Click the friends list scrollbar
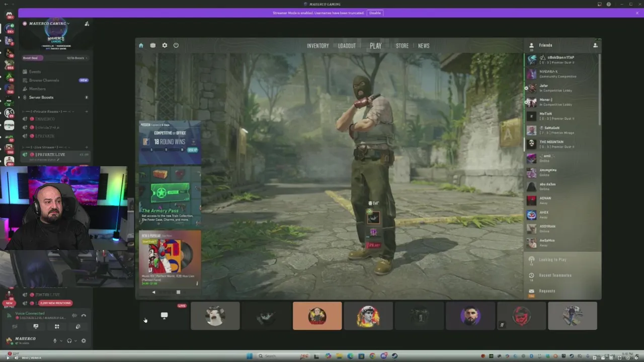This screenshot has height=362, width=644. 599,90
